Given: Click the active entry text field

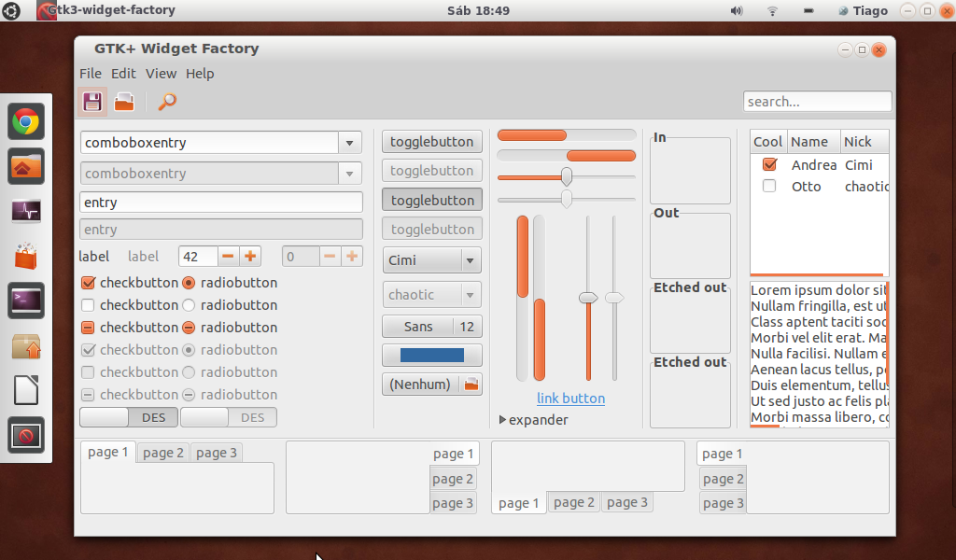Looking at the screenshot, I should (x=221, y=203).
